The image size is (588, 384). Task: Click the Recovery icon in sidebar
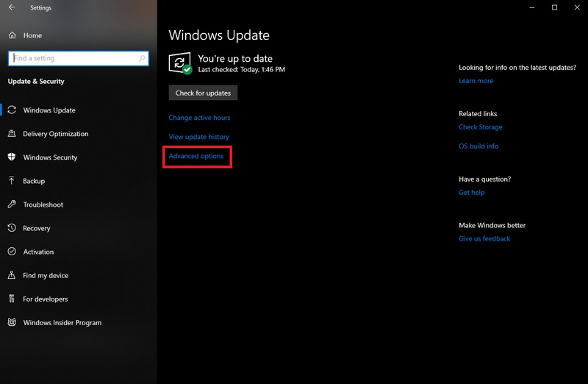coord(12,228)
